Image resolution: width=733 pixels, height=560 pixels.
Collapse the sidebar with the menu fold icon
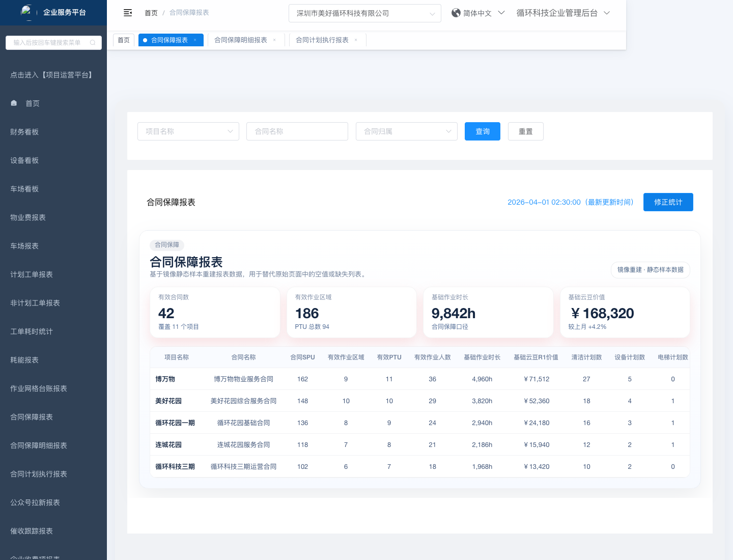tap(128, 13)
